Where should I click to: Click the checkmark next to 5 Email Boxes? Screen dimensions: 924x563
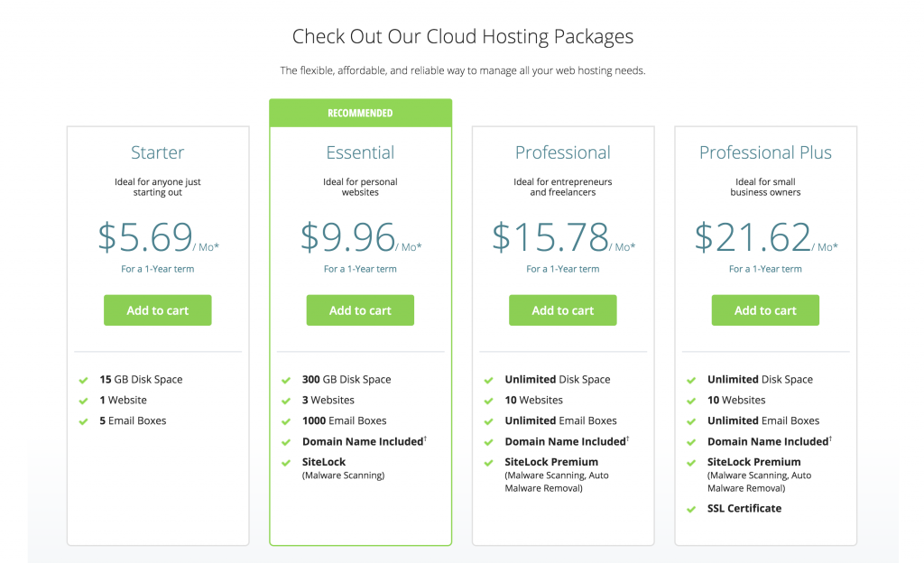[84, 421]
